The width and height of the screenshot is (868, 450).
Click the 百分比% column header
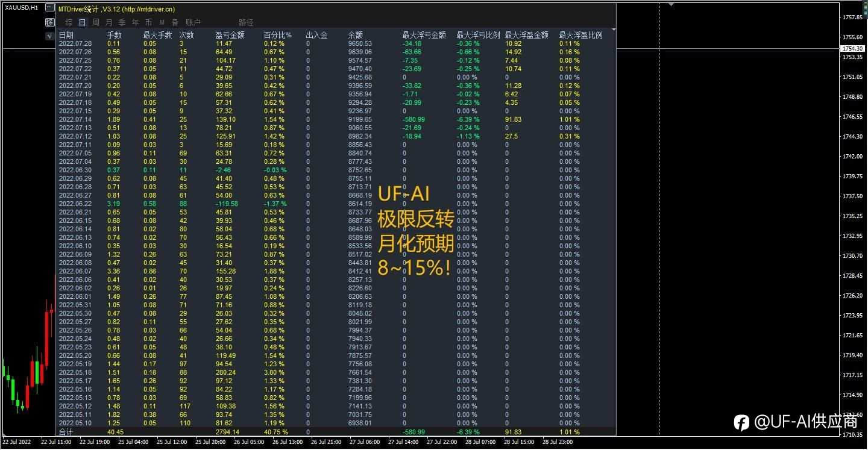tap(277, 35)
